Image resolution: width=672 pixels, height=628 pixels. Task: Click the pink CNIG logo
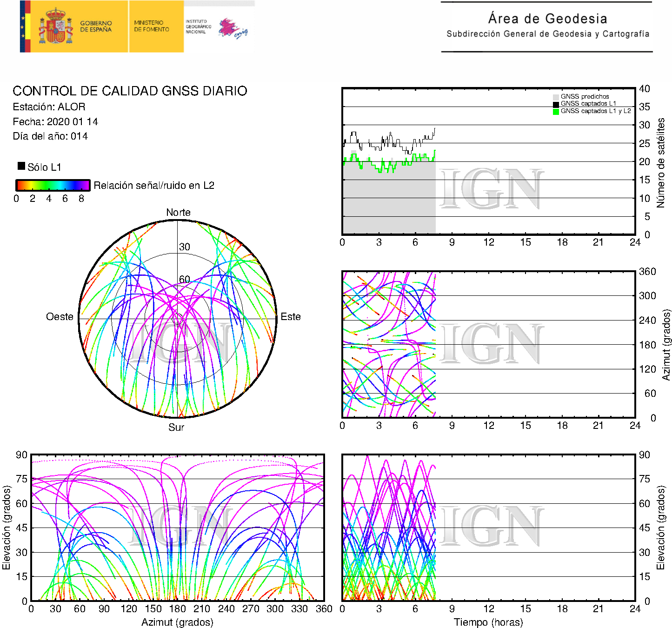(x=232, y=29)
